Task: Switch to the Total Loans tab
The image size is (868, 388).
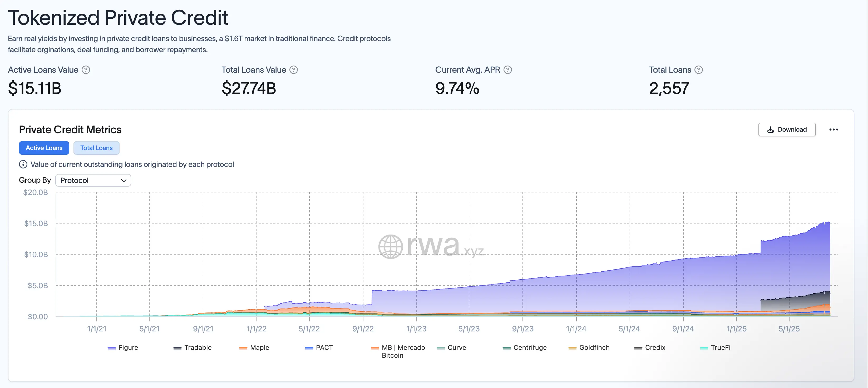Action: [x=96, y=148]
